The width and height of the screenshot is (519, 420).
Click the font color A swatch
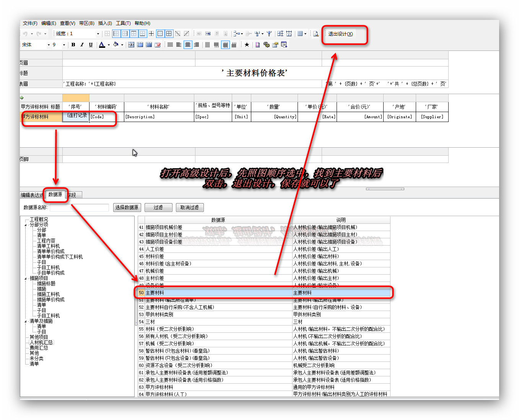click(102, 45)
